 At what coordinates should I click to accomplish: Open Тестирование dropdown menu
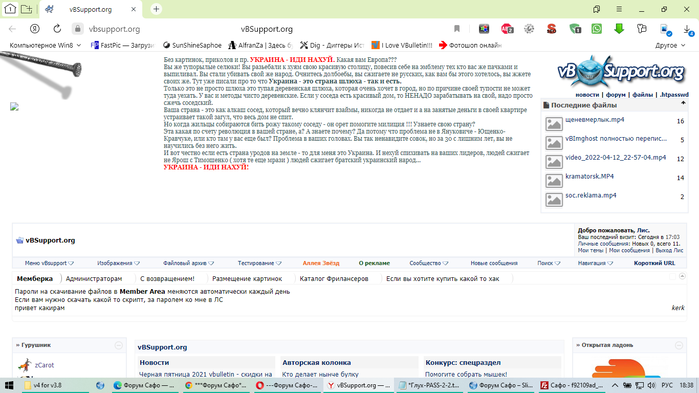coord(259,263)
